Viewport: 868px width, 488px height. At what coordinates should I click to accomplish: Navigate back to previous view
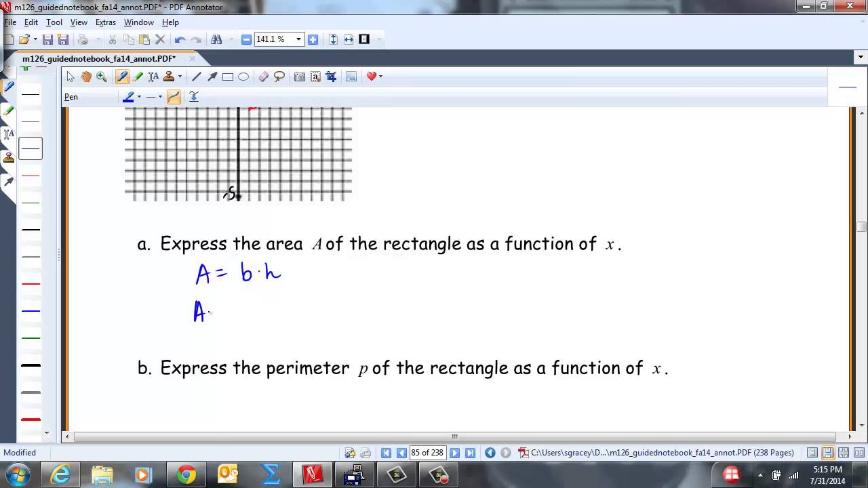[490, 453]
